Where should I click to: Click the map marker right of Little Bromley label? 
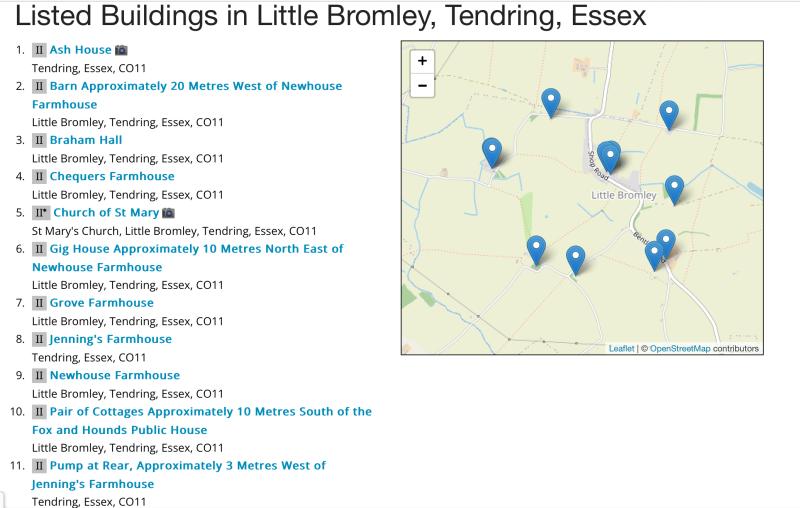click(x=674, y=188)
